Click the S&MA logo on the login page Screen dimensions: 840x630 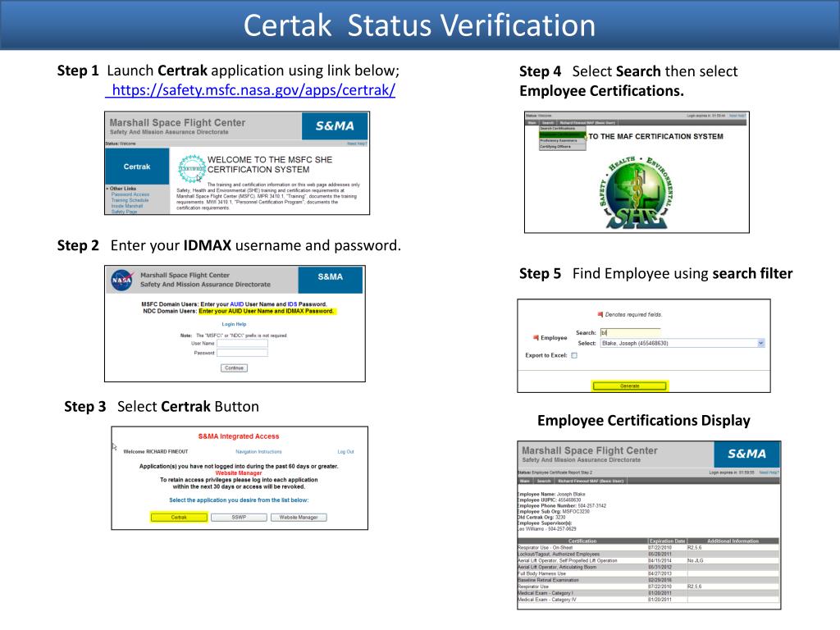330,279
